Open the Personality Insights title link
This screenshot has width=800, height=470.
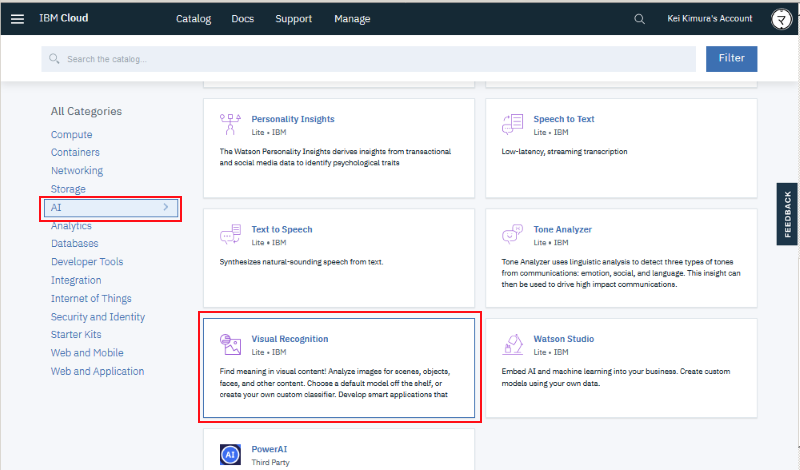click(293, 119)
